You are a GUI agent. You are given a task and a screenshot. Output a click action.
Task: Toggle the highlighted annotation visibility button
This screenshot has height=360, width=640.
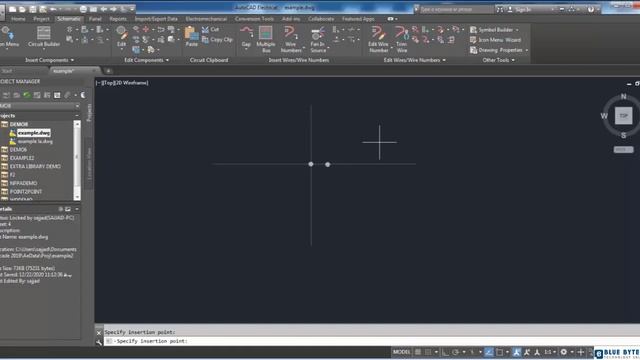[516, 352]
